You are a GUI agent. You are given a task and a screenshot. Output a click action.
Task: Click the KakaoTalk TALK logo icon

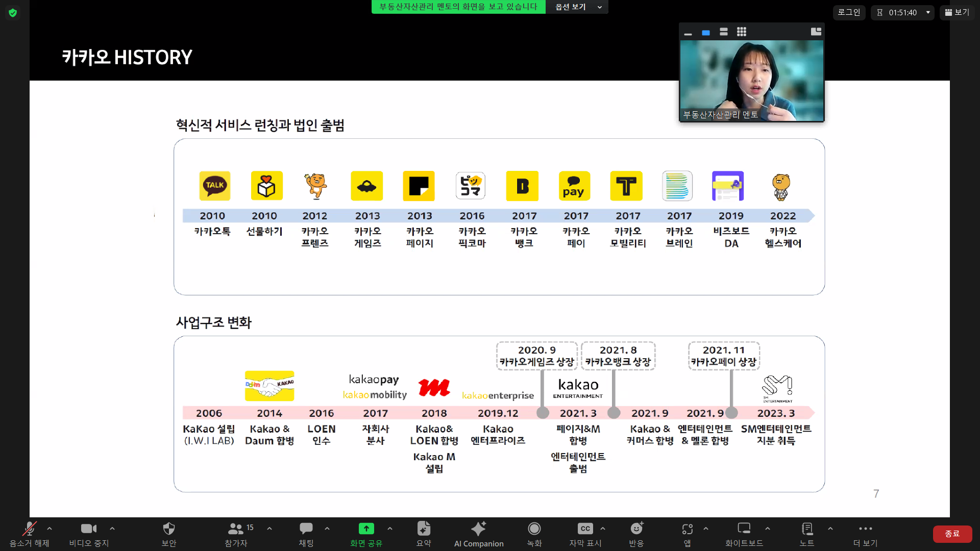click(x=214, y=186)
